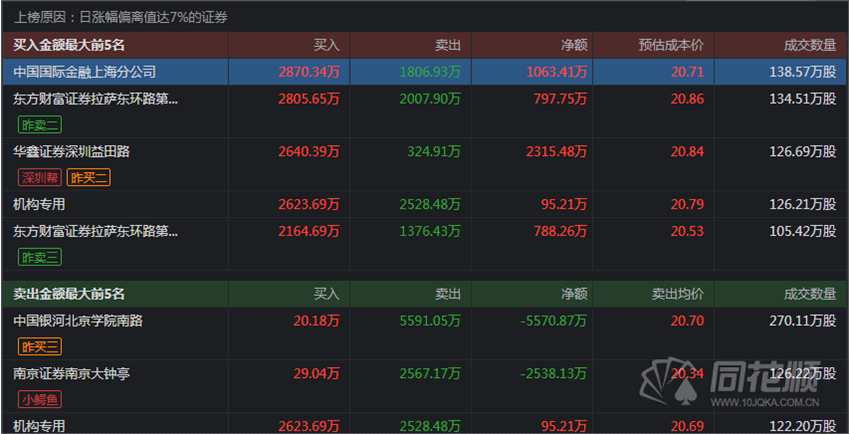Click buy amount 2805.65万
Image resolution: width=850 pixels, height=434 pixels.
coord(309,99)
